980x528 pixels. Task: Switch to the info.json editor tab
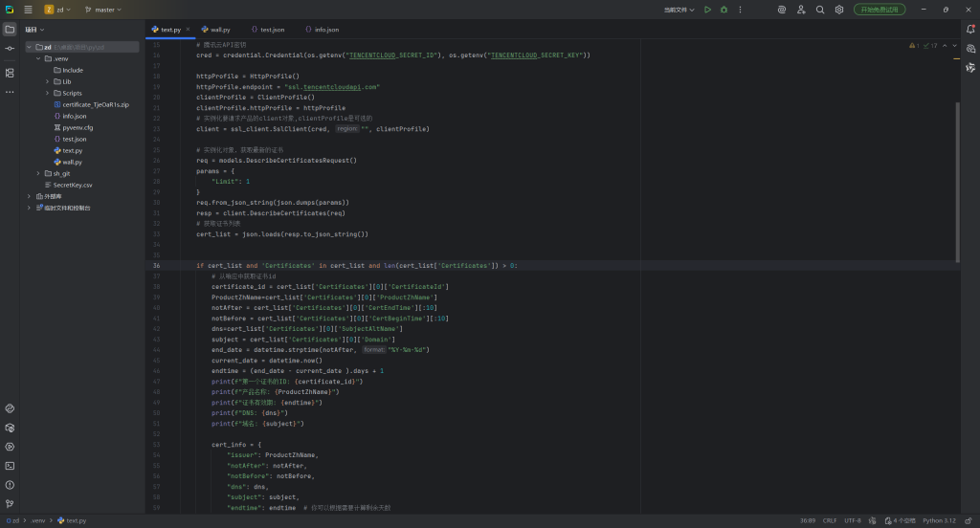[326, 30]
